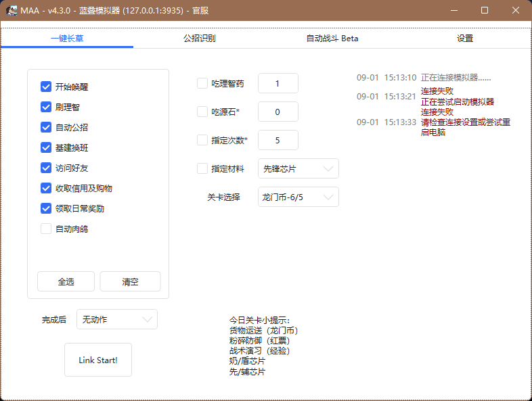Click the 战术演习 (经验) hint line
Viewport: 532px width, 401px height.
pos(259,351)
